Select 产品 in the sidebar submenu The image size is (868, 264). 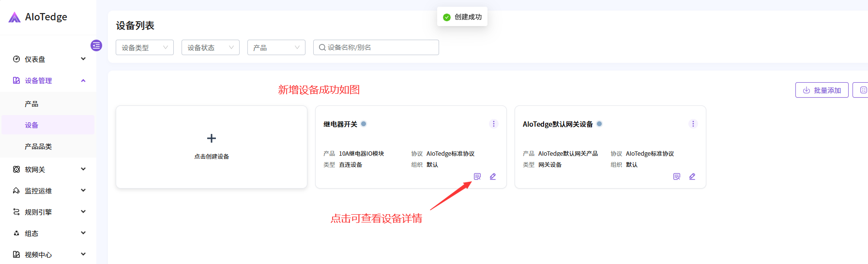click(31, 104)
